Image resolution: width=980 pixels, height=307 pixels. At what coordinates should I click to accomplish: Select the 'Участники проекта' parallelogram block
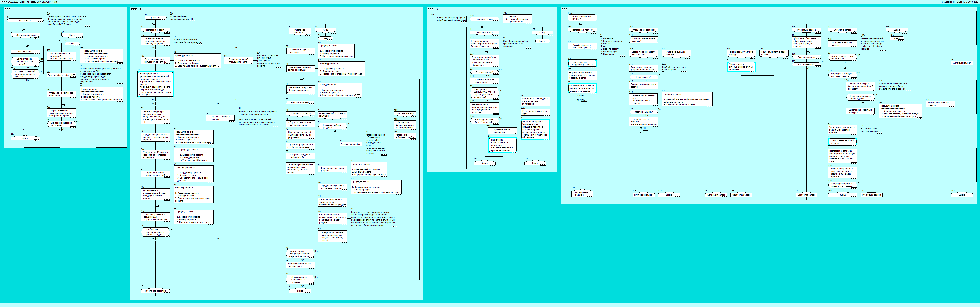point(300,103)
